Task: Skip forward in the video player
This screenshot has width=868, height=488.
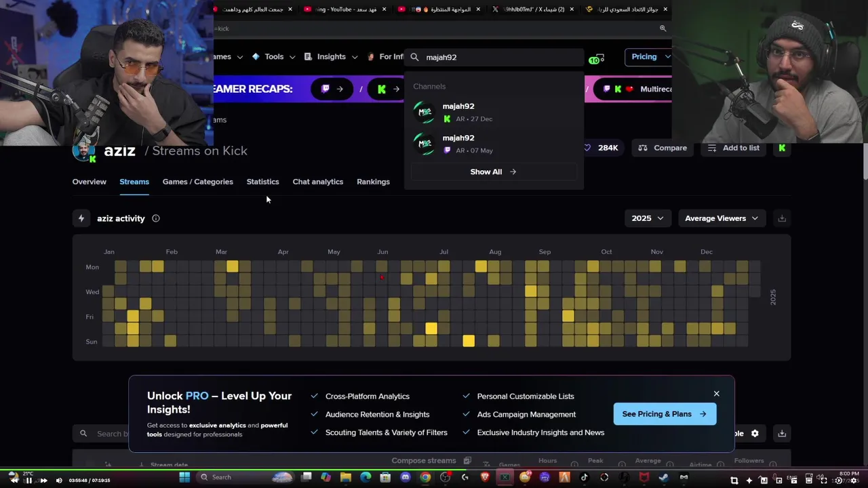Action: (43, 481)
